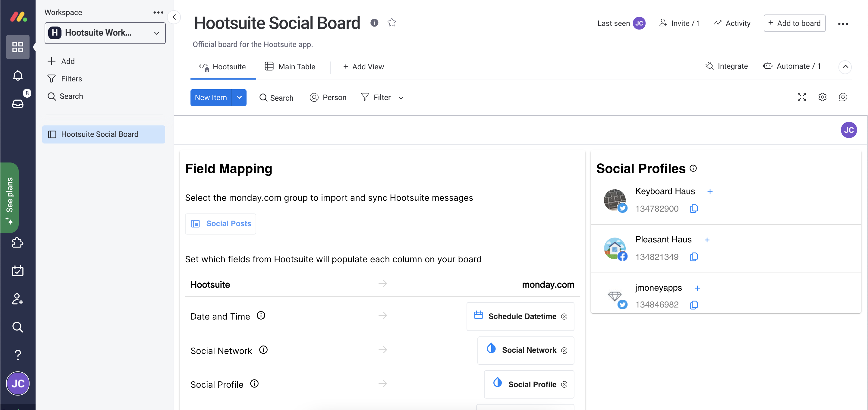This screenshot has height=410, width=868.
Task: Enter fullscreen mode for the board view
Action: tap(802, 97)
